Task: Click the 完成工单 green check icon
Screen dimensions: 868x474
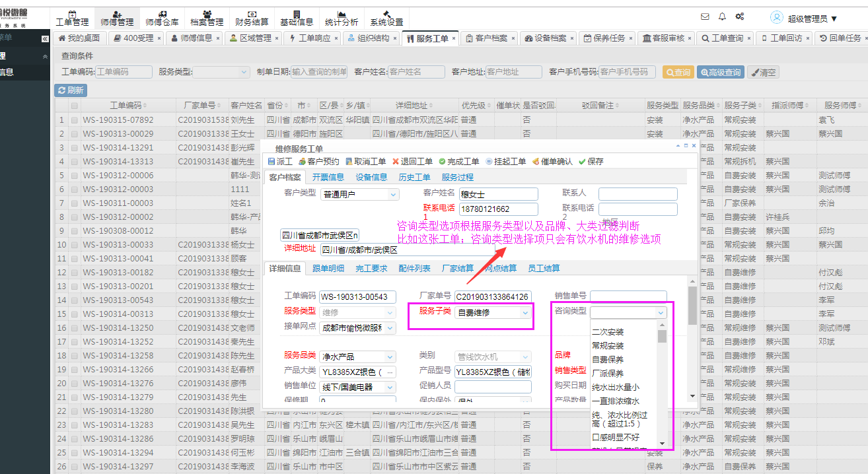Action: coord(442,161)
